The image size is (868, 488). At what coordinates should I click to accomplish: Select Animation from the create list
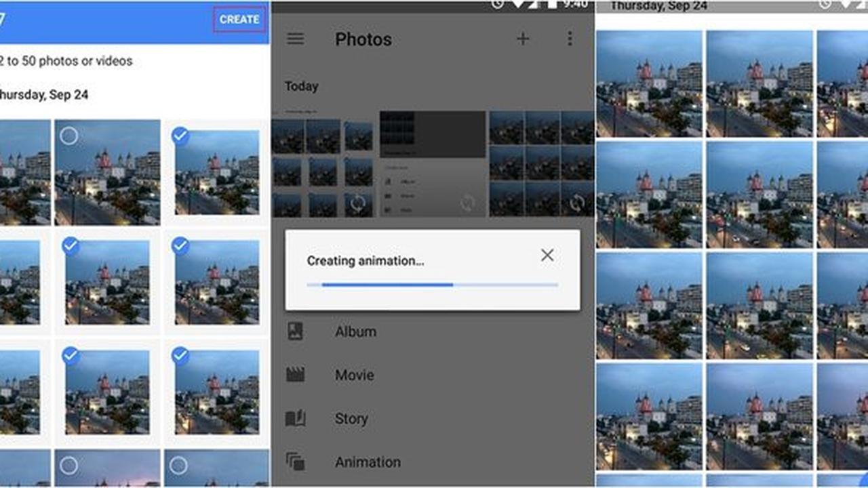[x=368, y=462]
